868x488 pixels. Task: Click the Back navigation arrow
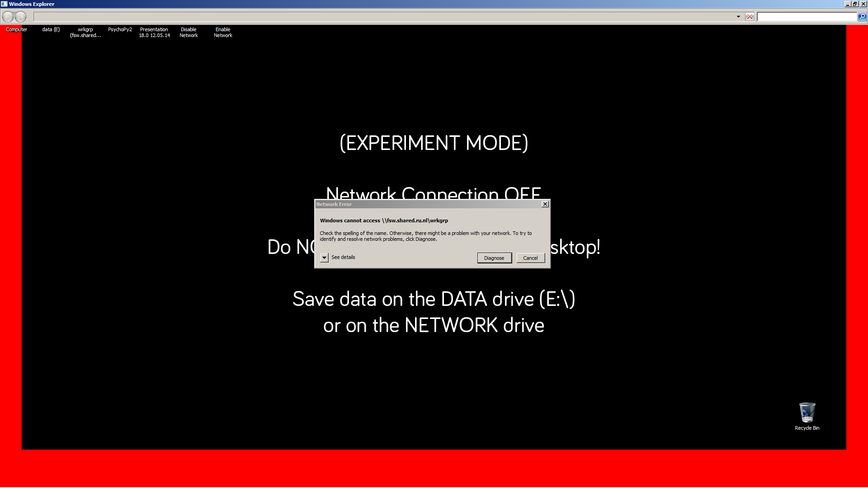pos(8,17)
